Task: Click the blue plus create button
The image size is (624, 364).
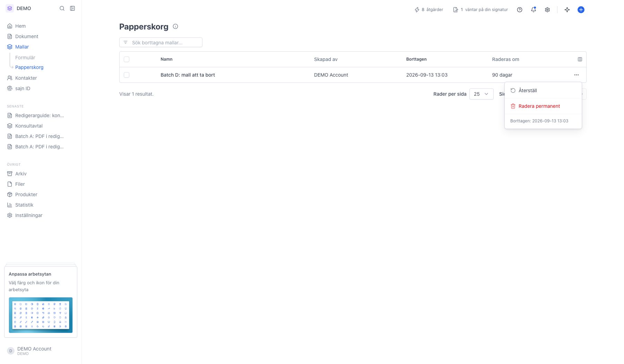Action: click(581, 10)
